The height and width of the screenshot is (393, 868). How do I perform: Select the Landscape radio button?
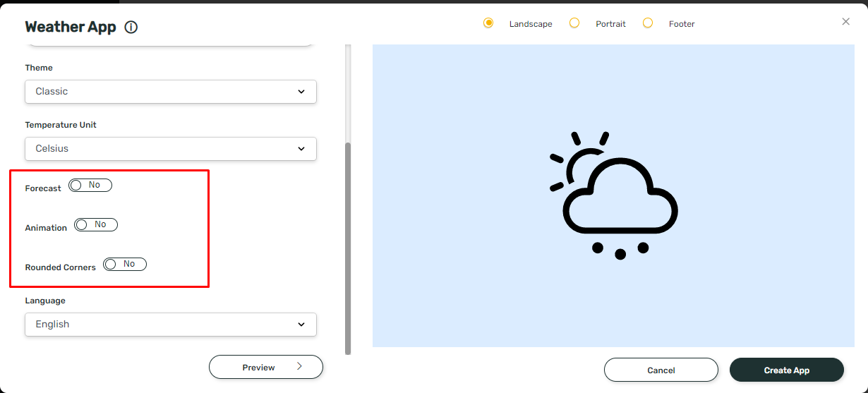point(488,23)
